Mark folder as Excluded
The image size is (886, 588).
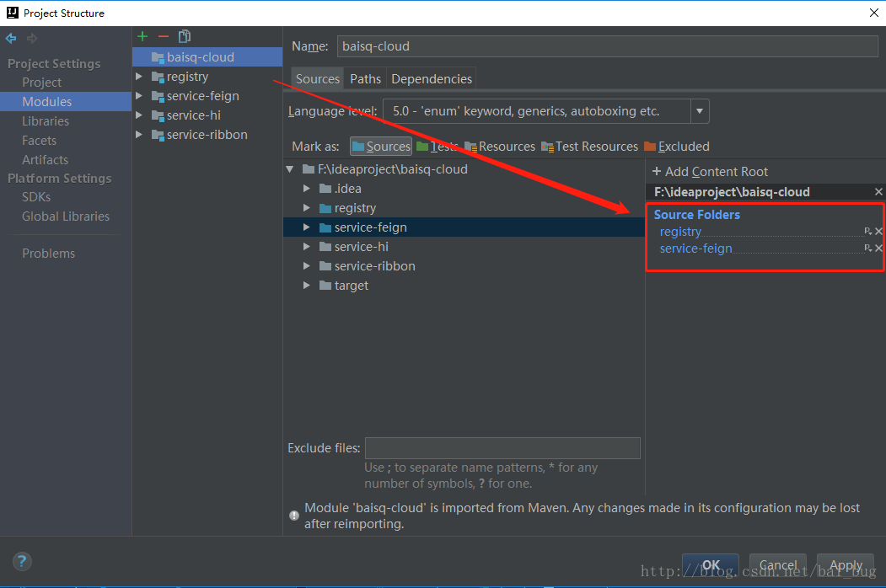pyautogui.click(x=676, y=147)
